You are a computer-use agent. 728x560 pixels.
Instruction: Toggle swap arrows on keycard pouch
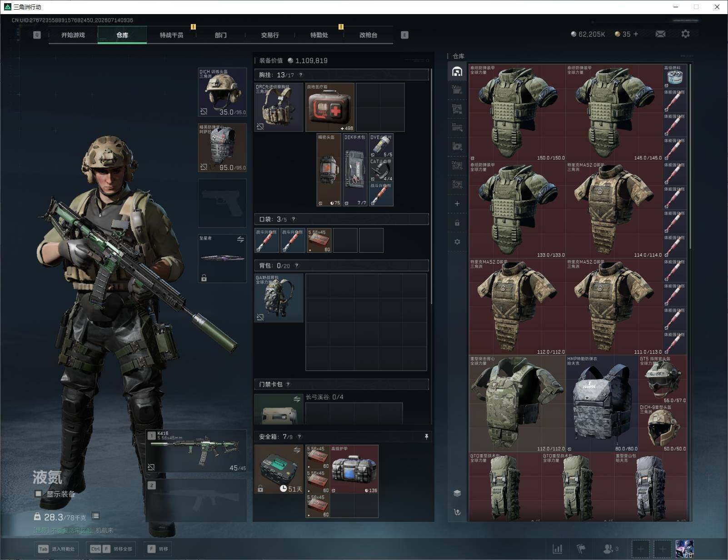297,399
